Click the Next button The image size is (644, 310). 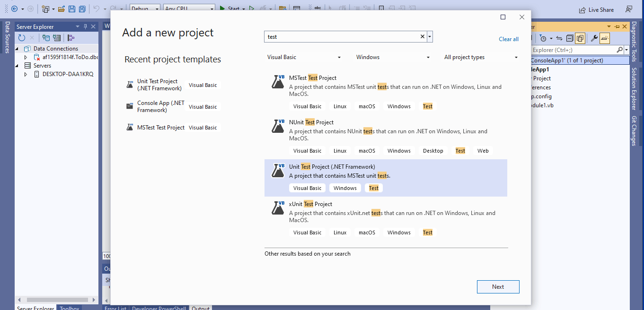[498, 287]
